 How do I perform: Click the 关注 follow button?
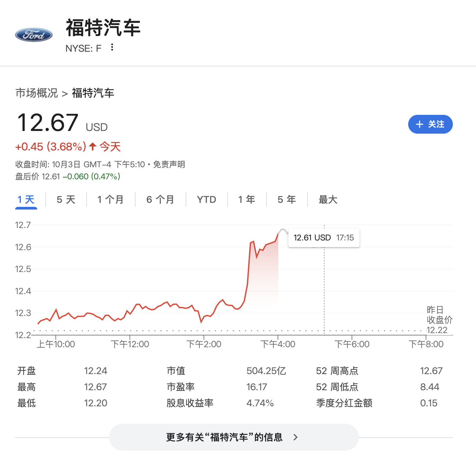[x=430, y=124]
